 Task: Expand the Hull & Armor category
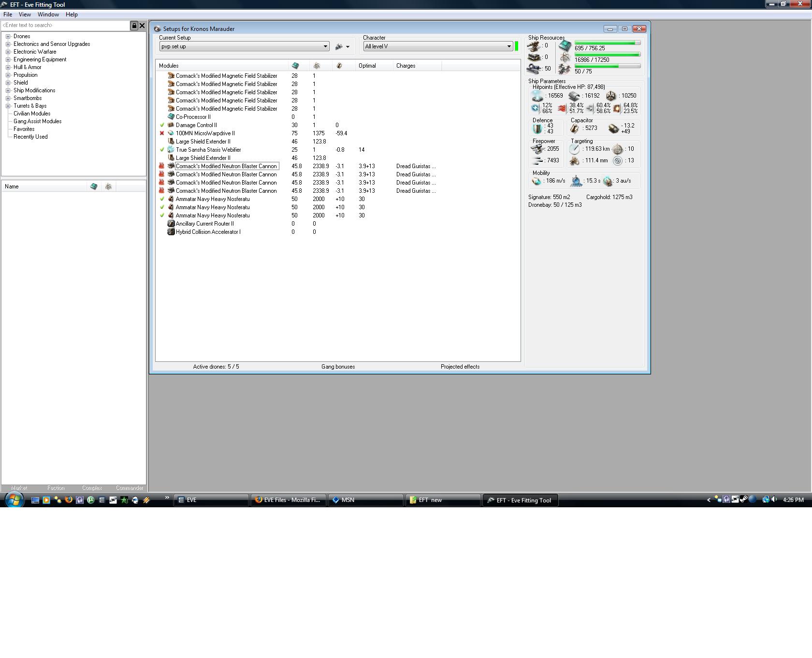(x=8, y=67)
